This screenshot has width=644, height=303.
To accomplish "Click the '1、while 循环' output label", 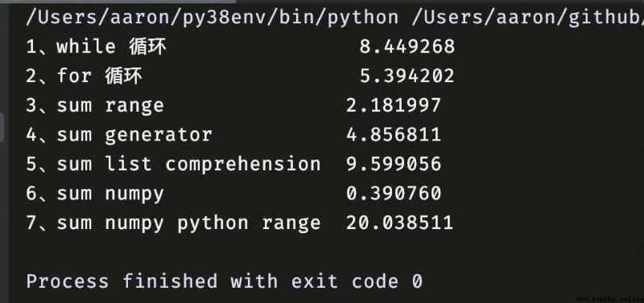I will (96, 47).
